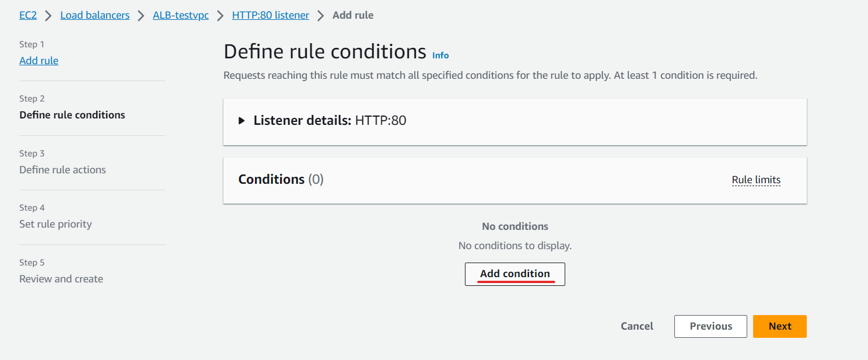
Task: Navigate to the Load balancers breadcrumb
Action: tap(95, 15)
